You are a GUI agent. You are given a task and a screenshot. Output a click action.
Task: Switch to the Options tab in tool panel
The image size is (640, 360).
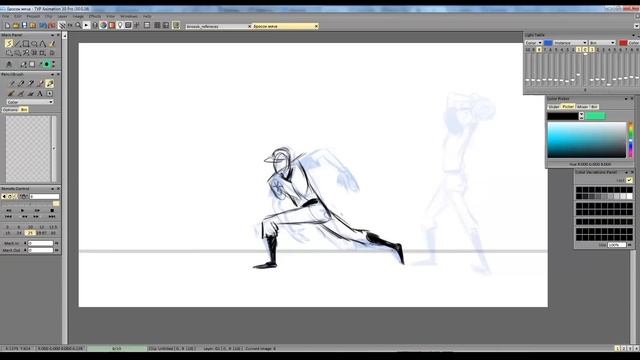click(10, 110)
